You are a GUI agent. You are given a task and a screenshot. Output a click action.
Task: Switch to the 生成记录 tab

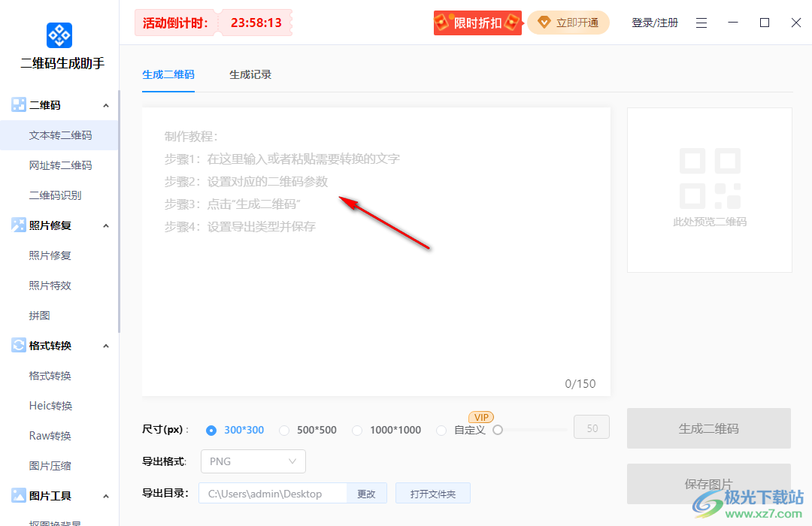click(x=250, y=74)
